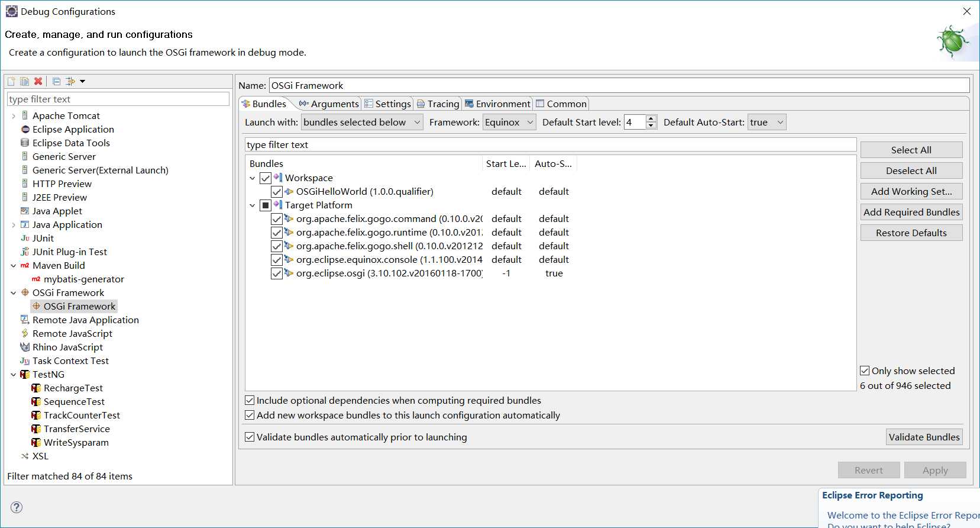The height and width of the screenshot is (528, 980).
Task: Uncheck the Workspace bundles checkbox
Action: pyautogui.click(x=266, y=178)
